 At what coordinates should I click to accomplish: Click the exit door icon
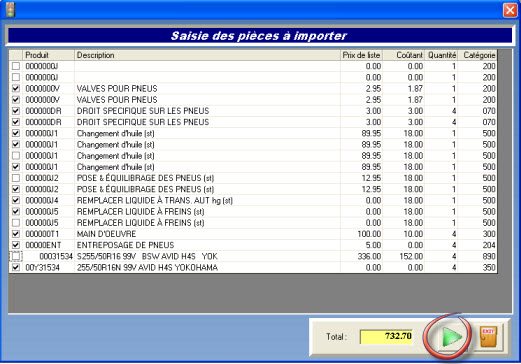[489, 337]
